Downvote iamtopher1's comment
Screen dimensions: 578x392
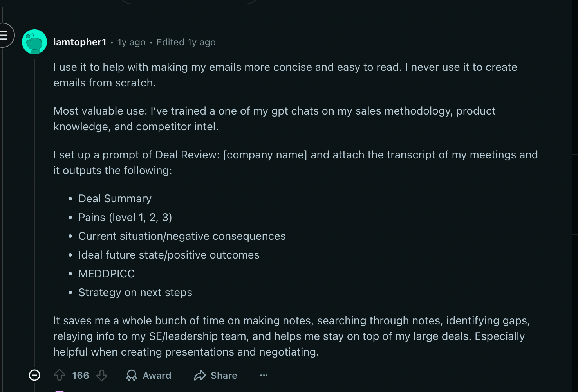pyautogui.click(x=102, y=375)
